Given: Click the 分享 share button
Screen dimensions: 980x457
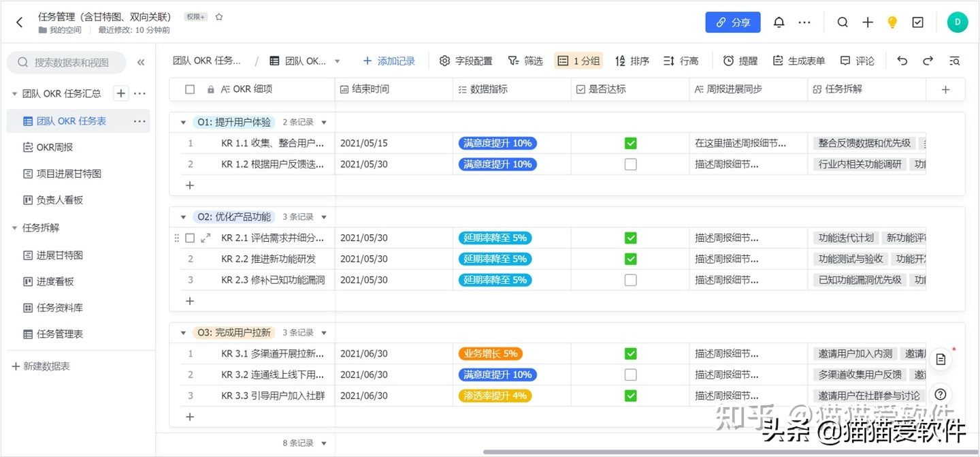Looking at the screenshot, I should click(733, 22).
